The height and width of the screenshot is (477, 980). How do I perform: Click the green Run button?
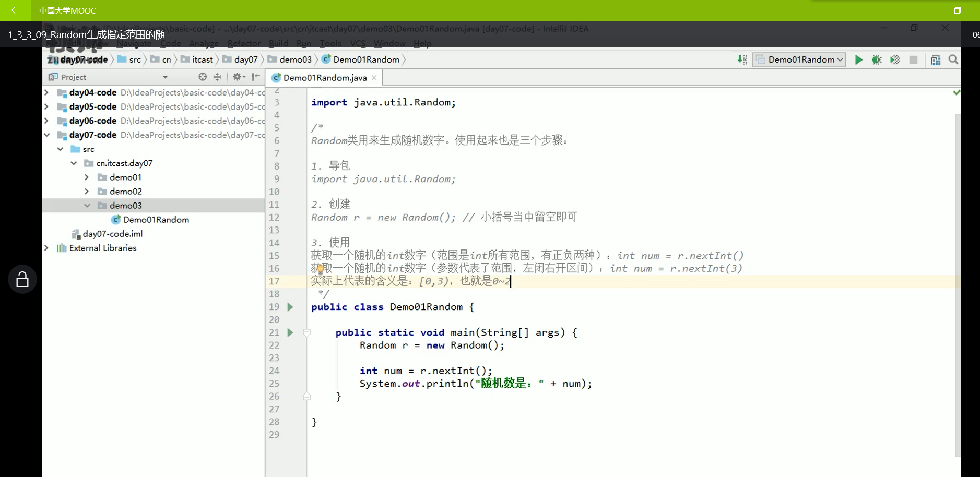(858, 60)
